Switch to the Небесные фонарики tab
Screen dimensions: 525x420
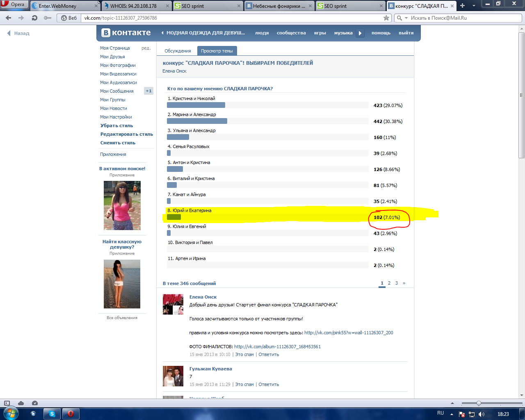280,6
